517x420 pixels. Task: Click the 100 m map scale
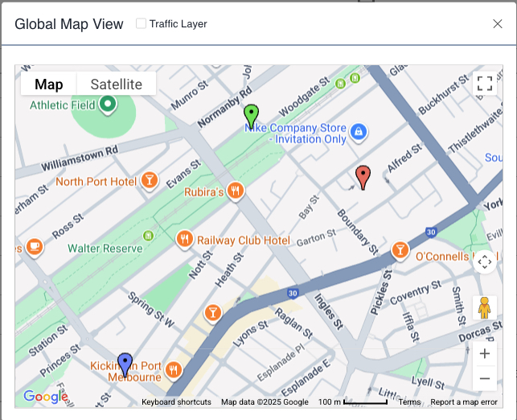(353, 401)
